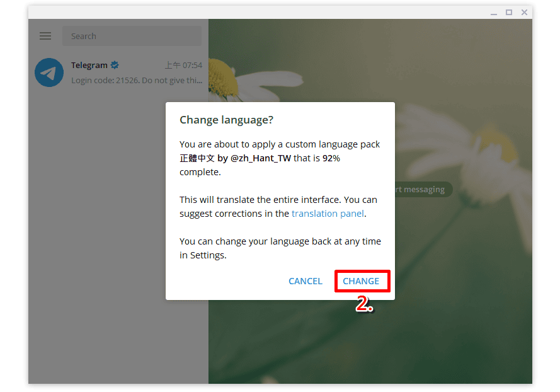Click the 92% completion text

(331, 158)
